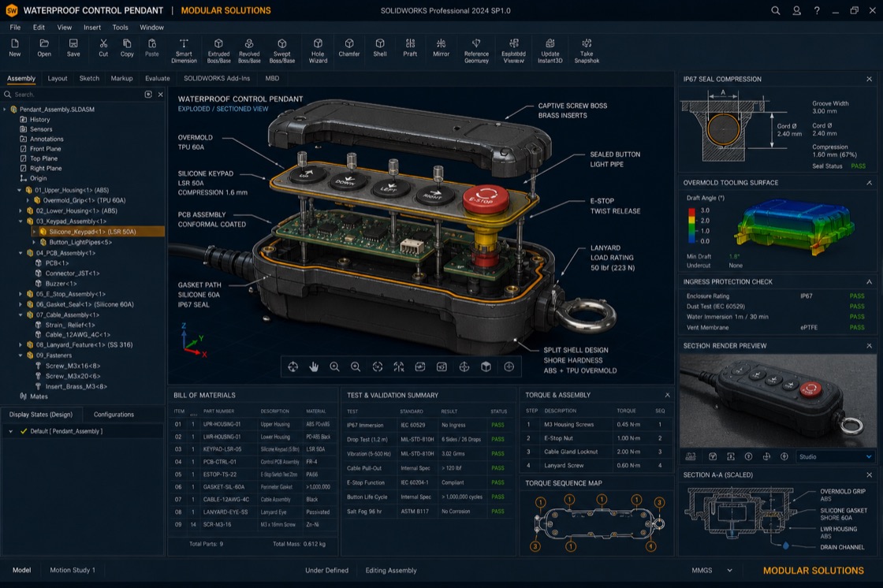The height and width of the screenshot is (588, 883).
Task: Expand the 05_E_Stop_Assembly<1> tree node
Action: [x=20, y=294]
